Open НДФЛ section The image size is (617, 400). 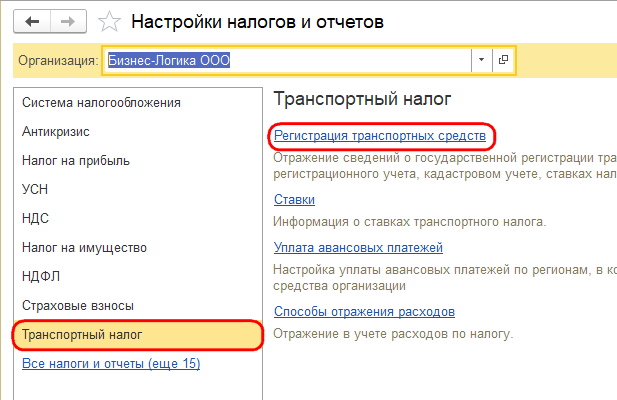point(138,276)
